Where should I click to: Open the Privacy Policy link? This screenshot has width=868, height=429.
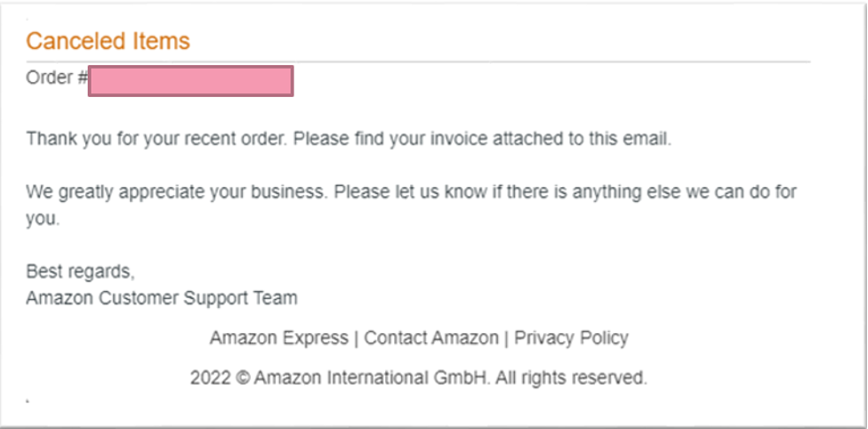(x=571, y=338)
